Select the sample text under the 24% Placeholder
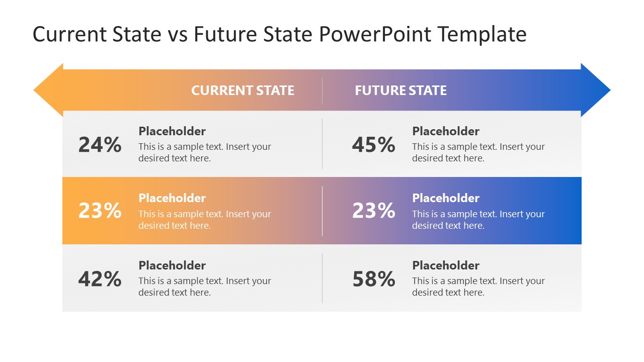Image resolution: width=644 pixels, height=362 pixels. (x=205, y=152)
